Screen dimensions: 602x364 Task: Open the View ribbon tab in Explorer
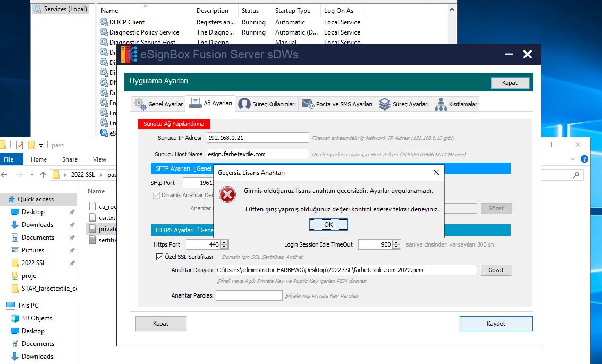pyautogui.click(x=99, y=159)
